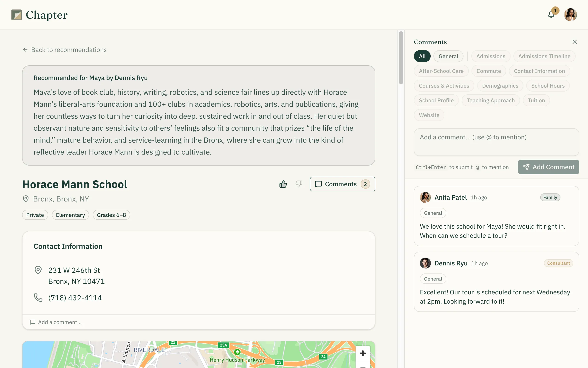Click Dennis Ryu's avatar in comments
Screen dimensions: 588x368
[x=425, y=263]
